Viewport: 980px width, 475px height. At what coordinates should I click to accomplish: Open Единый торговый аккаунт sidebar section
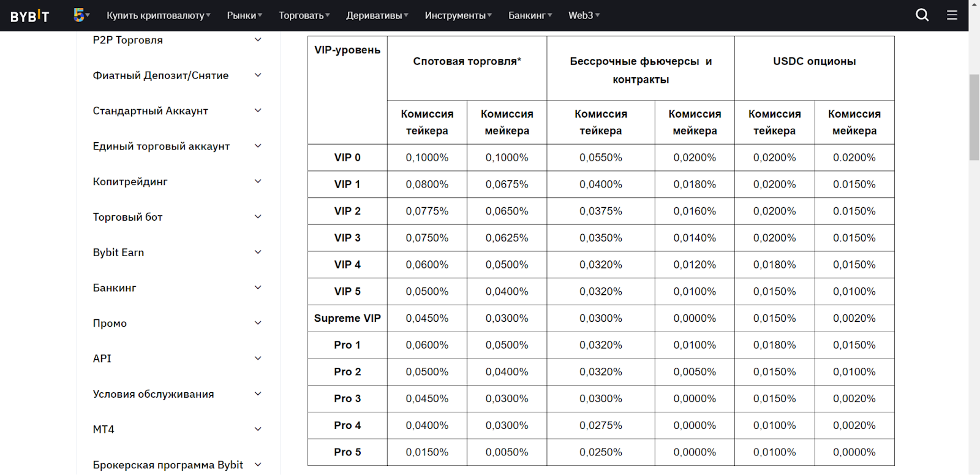pyautogui.click(x=161, y=146)
